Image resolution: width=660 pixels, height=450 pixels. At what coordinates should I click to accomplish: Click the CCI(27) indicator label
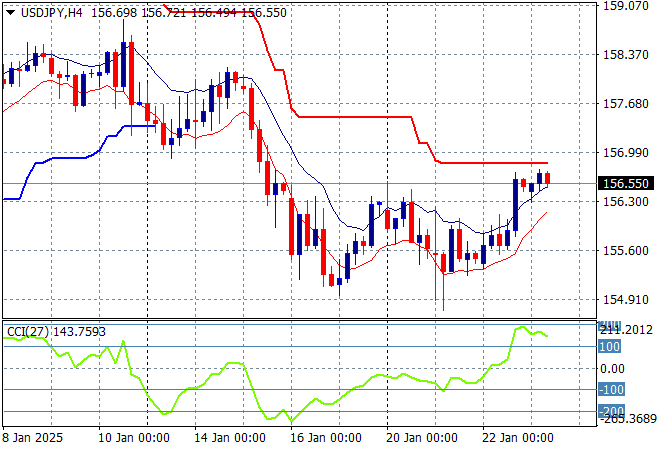click(x=28, y=332)
